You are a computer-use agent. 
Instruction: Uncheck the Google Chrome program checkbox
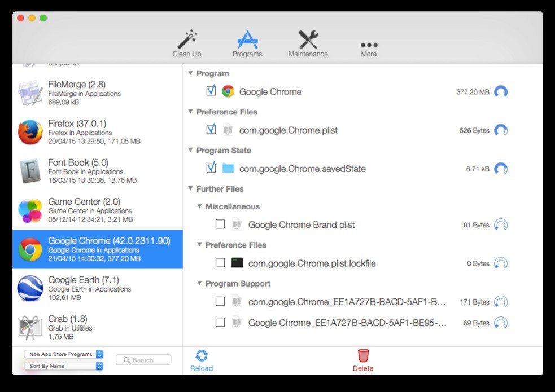point(211,91)
